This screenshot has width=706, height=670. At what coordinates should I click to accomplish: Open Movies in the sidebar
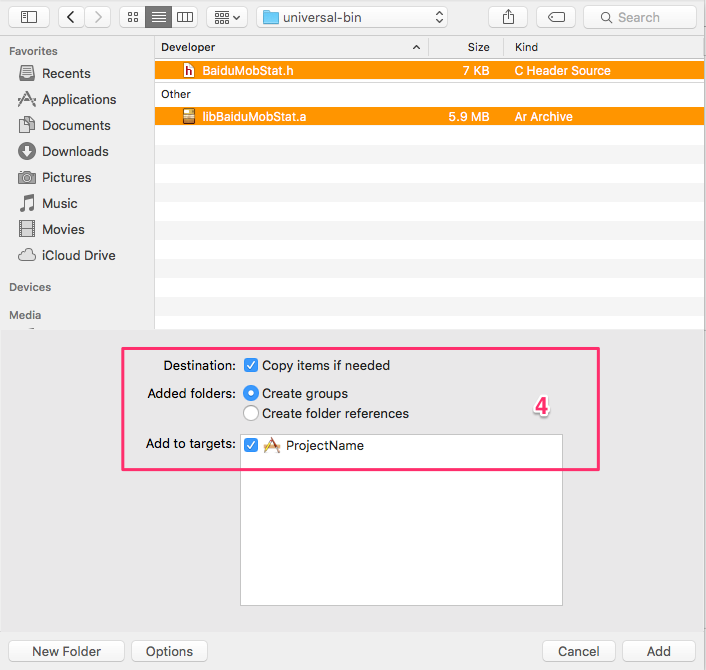tap(51, 230)
